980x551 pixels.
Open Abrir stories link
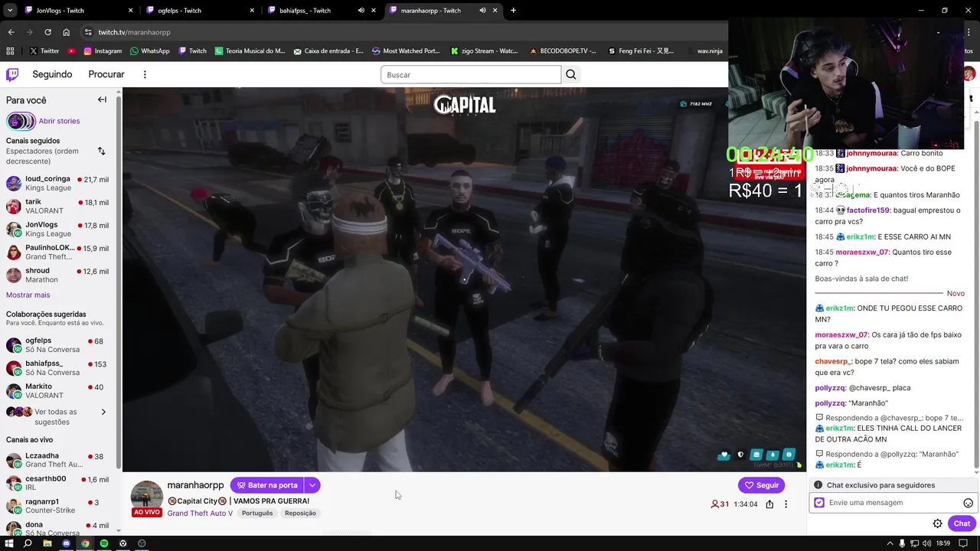pyautogui.click(x=59, y=121)
